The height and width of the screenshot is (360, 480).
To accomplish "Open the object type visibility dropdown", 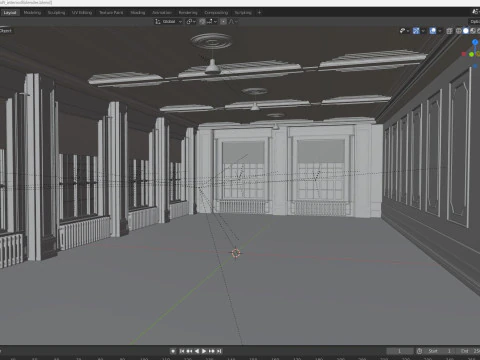I will [x=404, y=31].
